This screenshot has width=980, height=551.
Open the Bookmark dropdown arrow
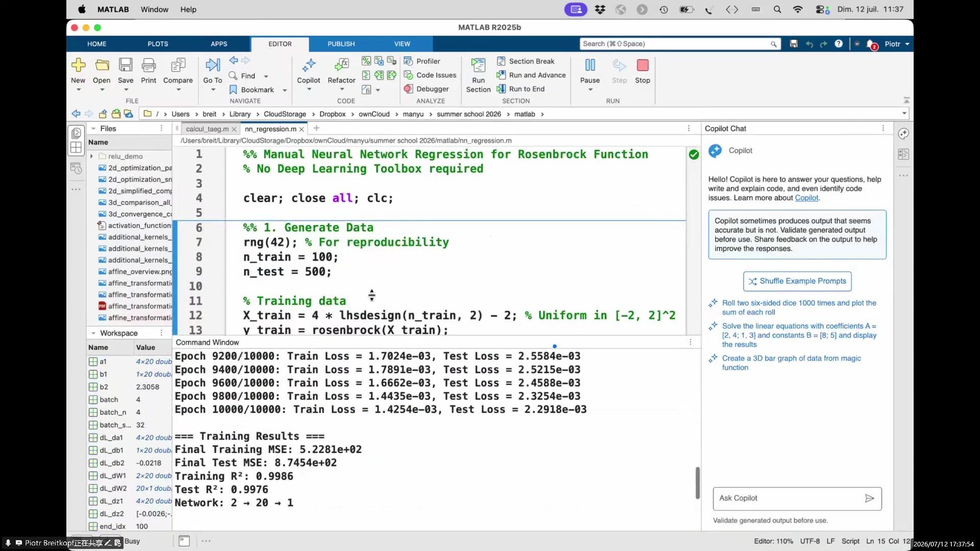coord(285,90)
